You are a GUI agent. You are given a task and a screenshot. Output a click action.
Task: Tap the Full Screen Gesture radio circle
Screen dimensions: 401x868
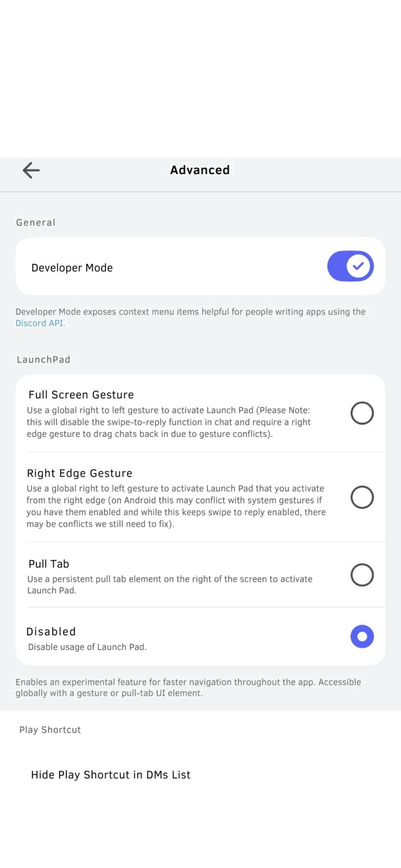pyautogui.click(x=362, y=413)
